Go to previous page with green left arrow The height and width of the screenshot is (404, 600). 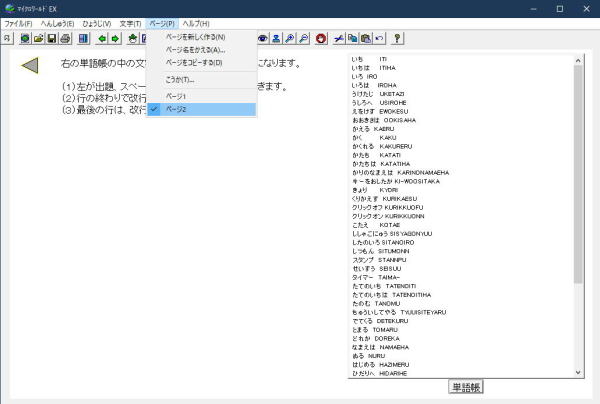[102, 38]
